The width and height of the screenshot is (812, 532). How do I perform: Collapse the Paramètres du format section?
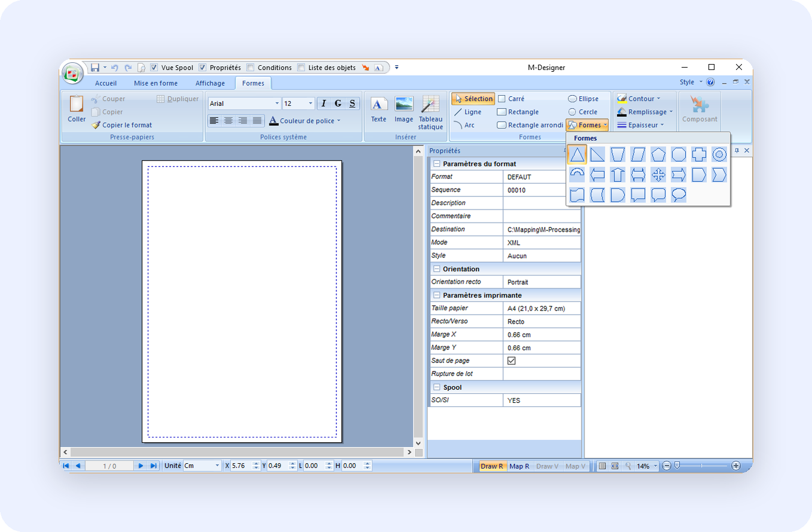(437, 163)
